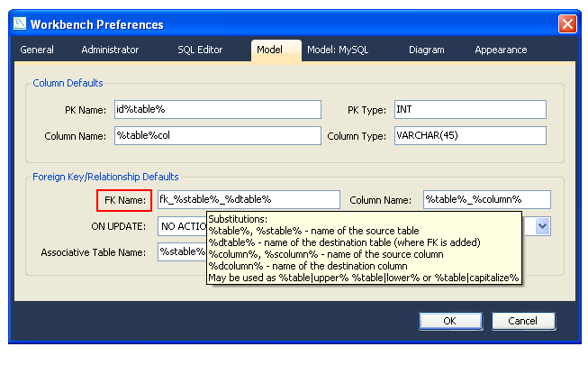
Task: Open the dropdown arrow at right of tooltip
Action: pos(542,227)
